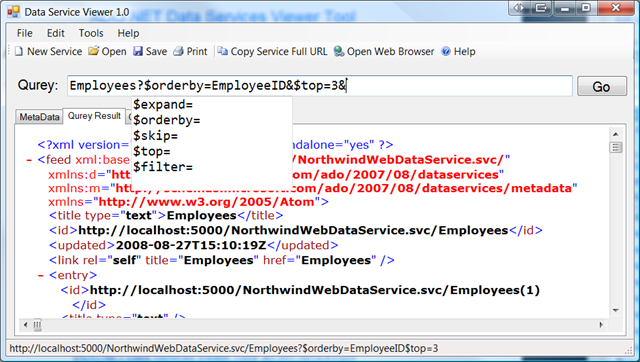Click the Employees title text in XML
This screenshot has height=362, width=640.
(202, 215)
